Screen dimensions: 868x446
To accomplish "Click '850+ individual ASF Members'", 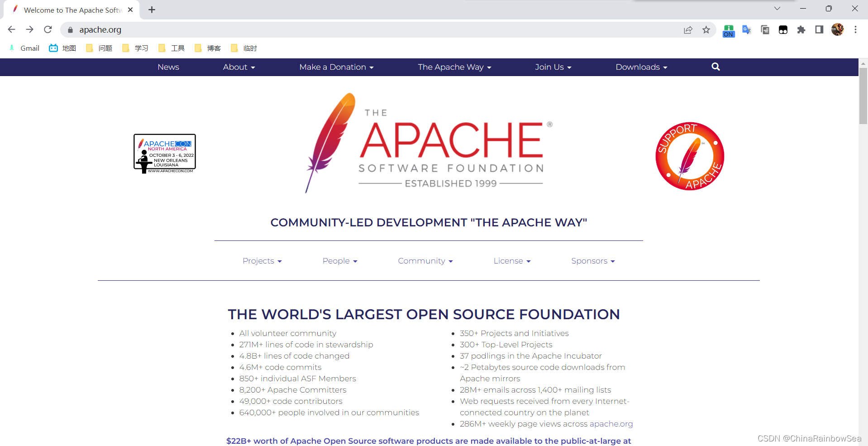I will tap(297, 379).
